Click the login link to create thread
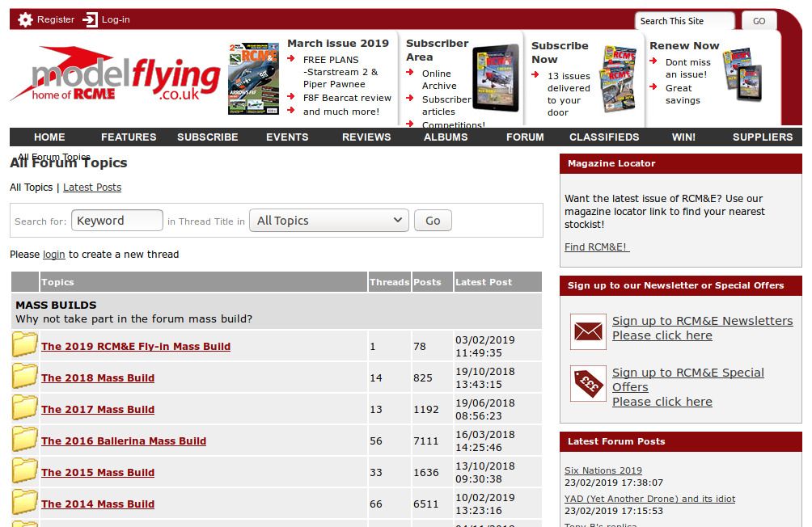Viewport: 812px width, 527px height. click(54, 254)
